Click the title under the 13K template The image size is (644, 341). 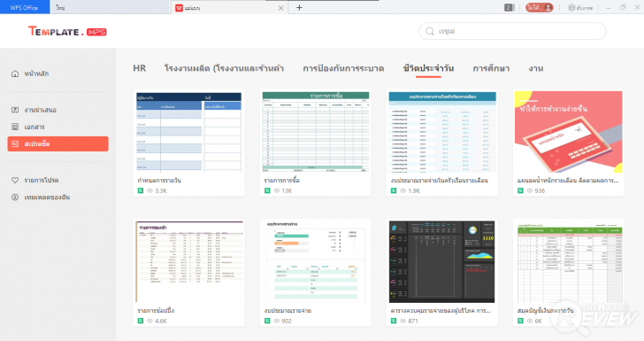[x=281, y=180]
